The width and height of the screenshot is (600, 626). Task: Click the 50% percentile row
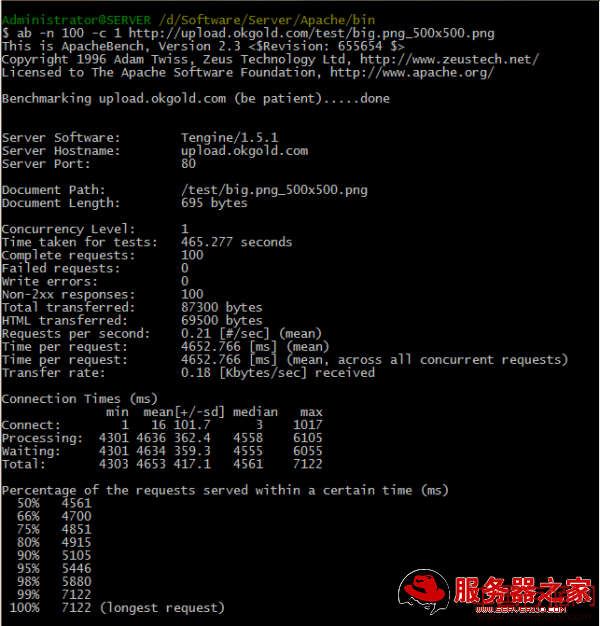click(54, 503)
